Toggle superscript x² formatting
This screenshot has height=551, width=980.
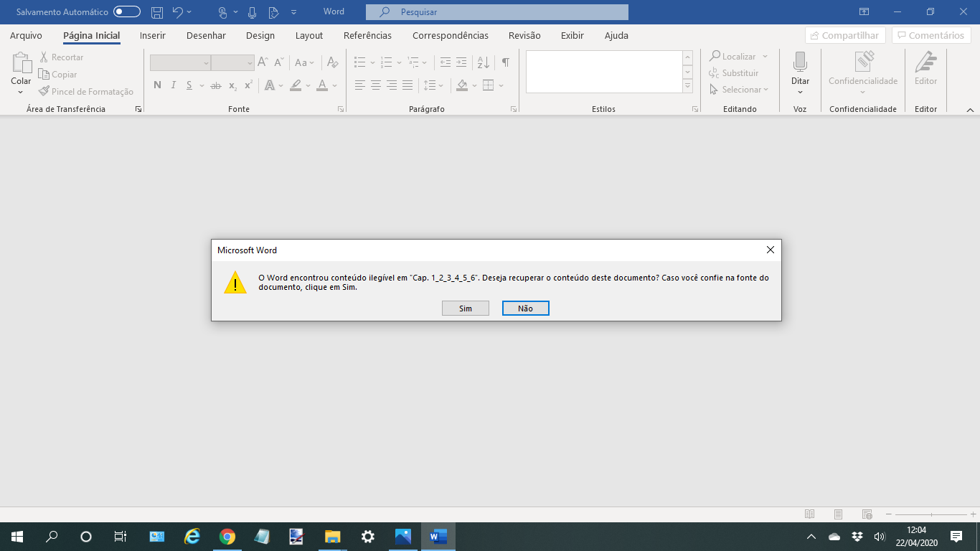pos(248,85)
